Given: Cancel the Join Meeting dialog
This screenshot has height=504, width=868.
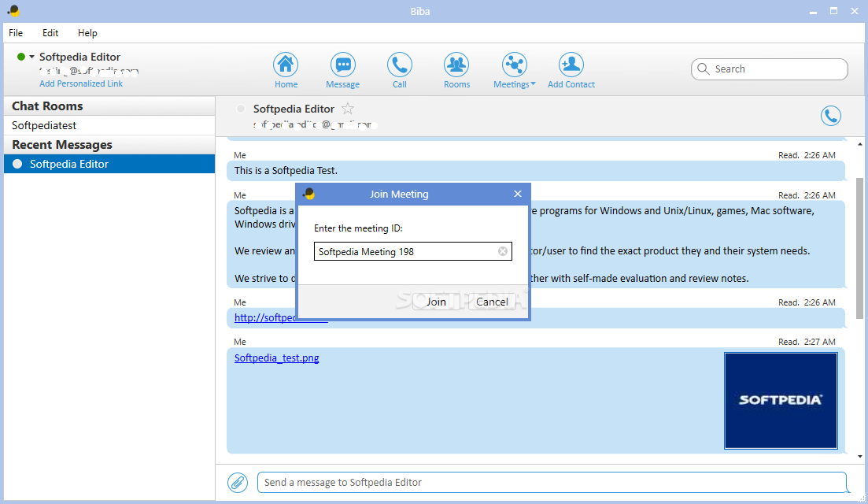Looking at the screenshot, I should point(492,302).
